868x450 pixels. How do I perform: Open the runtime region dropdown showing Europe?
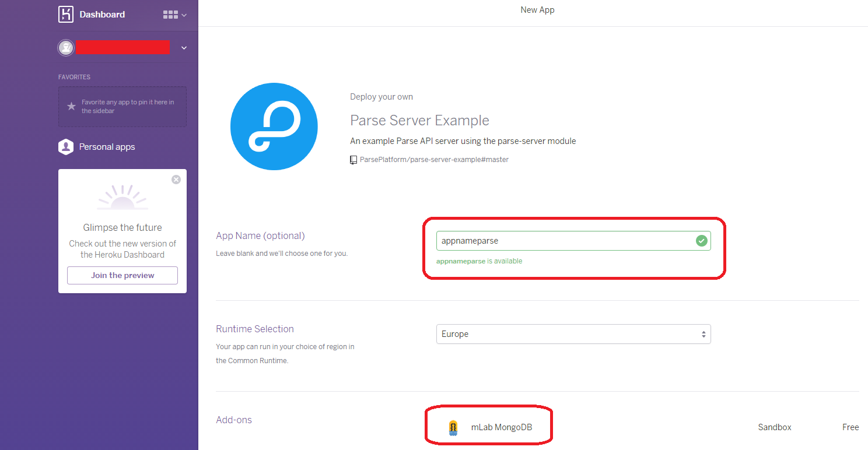[x=573, y=334]
